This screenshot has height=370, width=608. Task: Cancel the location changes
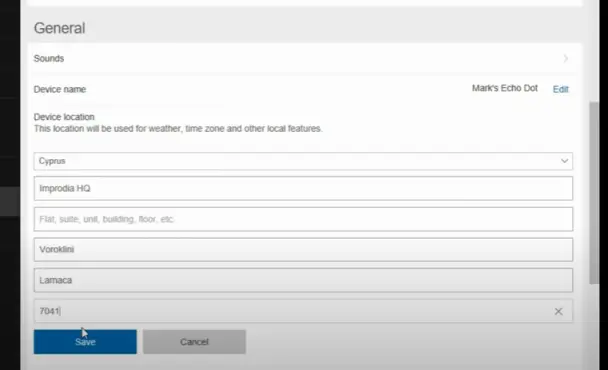pyautogui.click(x=194, y=342)
